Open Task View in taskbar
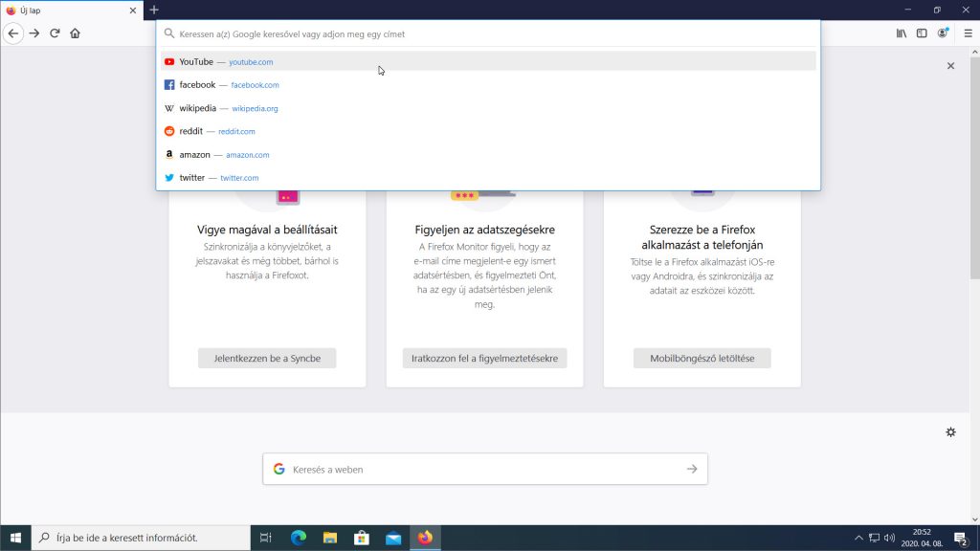The height and width of the screenshot is (551, 980). tap(266, 538)
